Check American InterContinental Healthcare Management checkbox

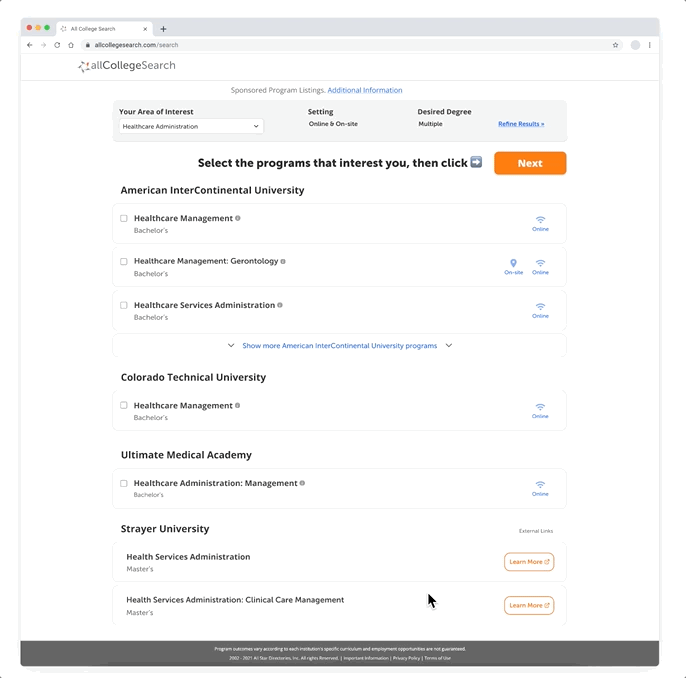click(124, 218)
